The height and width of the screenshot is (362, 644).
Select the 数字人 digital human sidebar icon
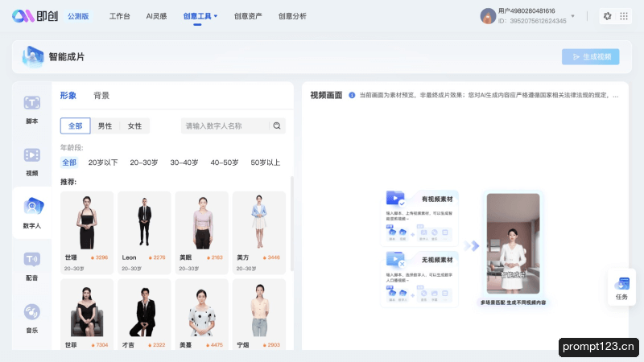click(x=32, y=207)
